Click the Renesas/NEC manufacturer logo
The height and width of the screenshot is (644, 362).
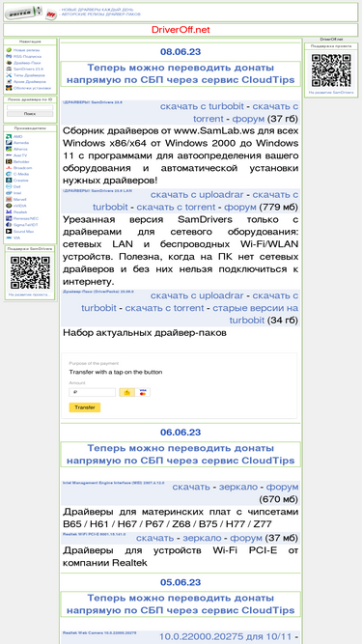point(9,218)
